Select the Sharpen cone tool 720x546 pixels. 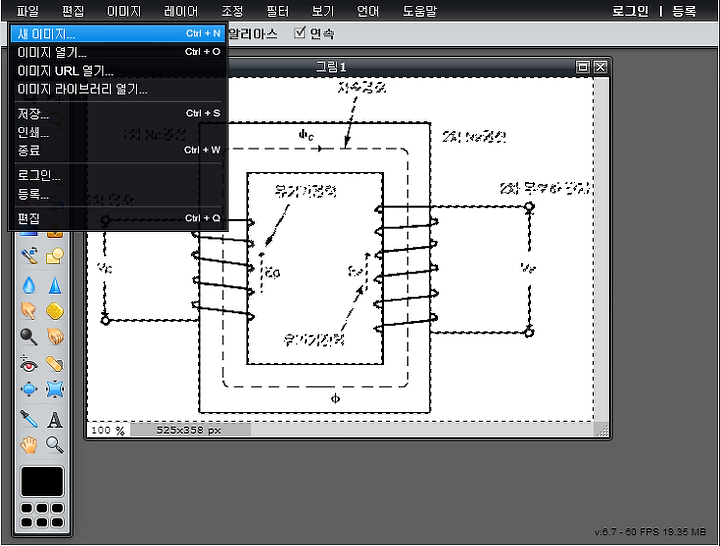coord(55,285)
